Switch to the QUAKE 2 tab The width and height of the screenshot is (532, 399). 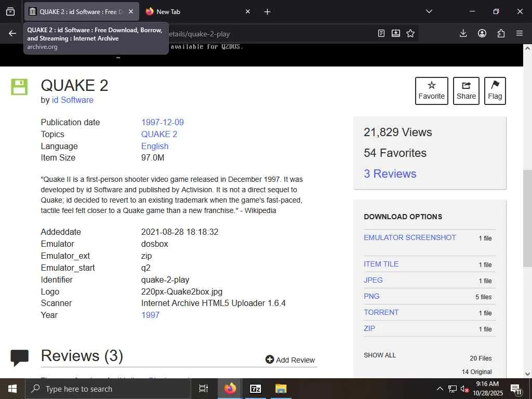point(82,11)
